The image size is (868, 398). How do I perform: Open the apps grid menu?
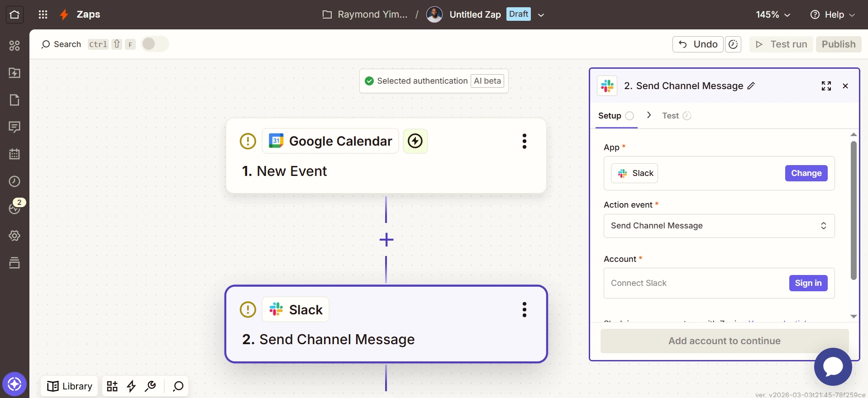[43, 14]
